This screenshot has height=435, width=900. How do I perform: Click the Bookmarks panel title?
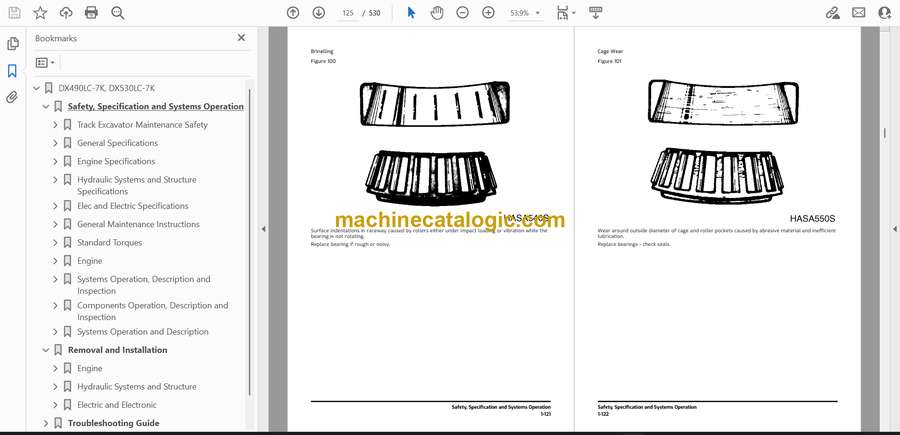coord(56,38)
